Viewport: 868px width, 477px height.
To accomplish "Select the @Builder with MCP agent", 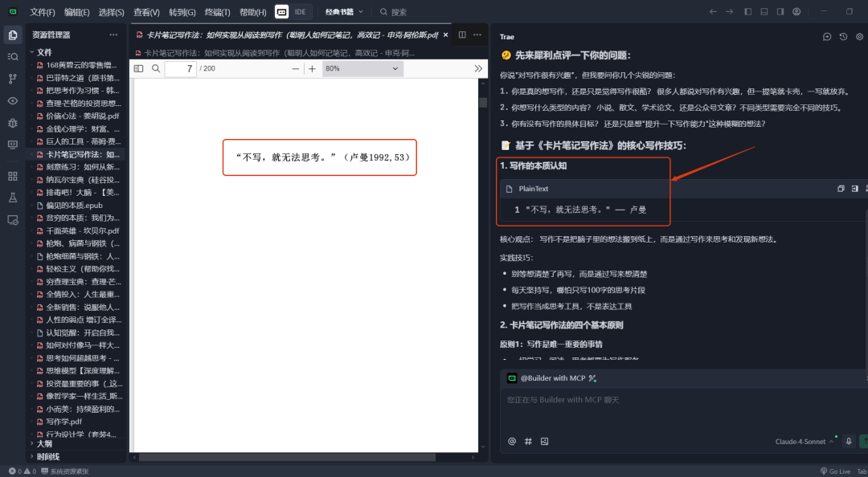I will coord(552,378).
